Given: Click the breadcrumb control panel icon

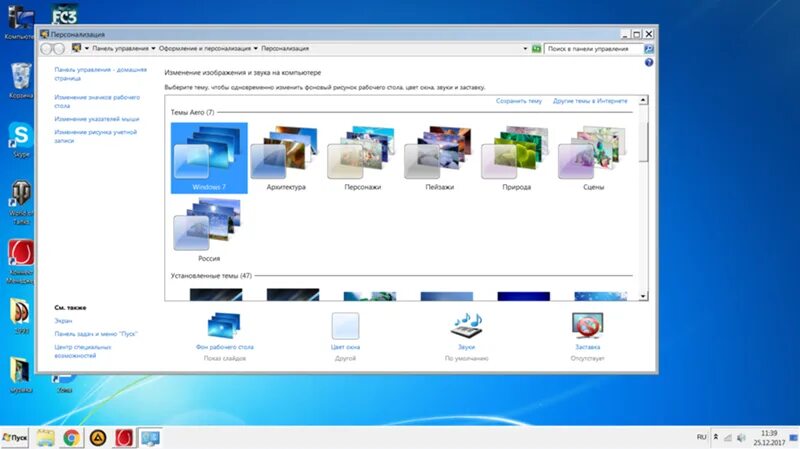Looking at the screenshot, I should (x=77, y=48).
